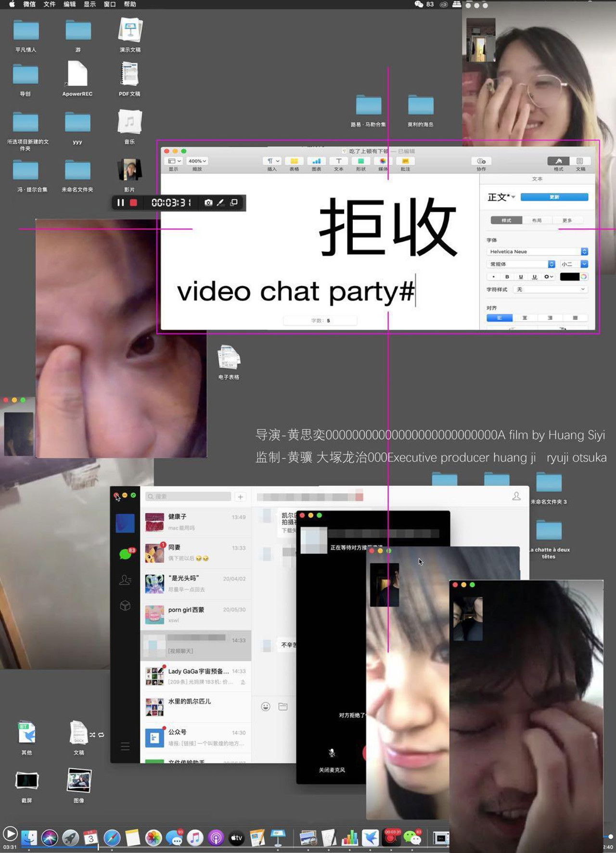Click the black text color swatch
This screenshot has height=853, width=616.
coord(569,277)
